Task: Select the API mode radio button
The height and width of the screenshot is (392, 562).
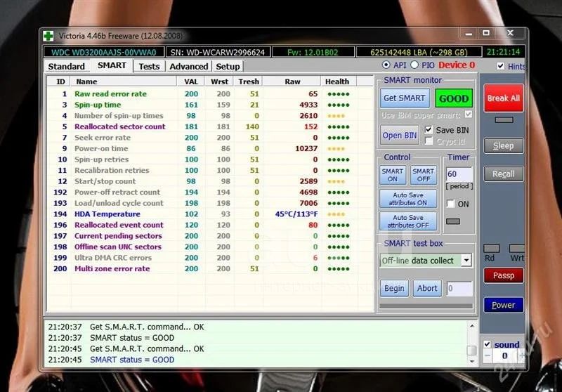Action: pos(386,65)
